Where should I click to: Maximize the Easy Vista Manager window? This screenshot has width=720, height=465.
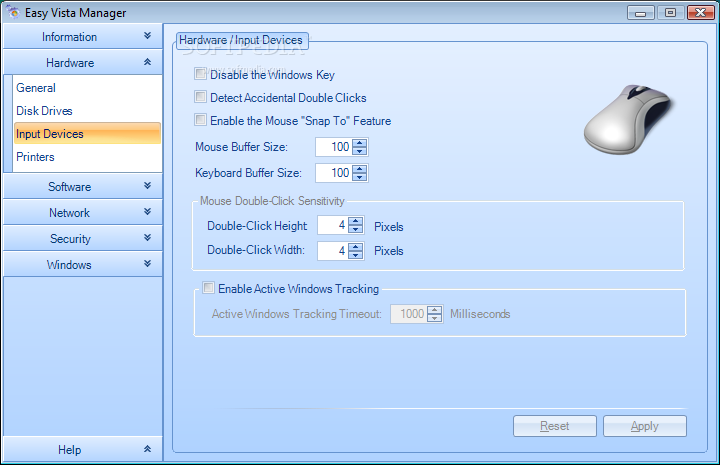click(670, 12)
